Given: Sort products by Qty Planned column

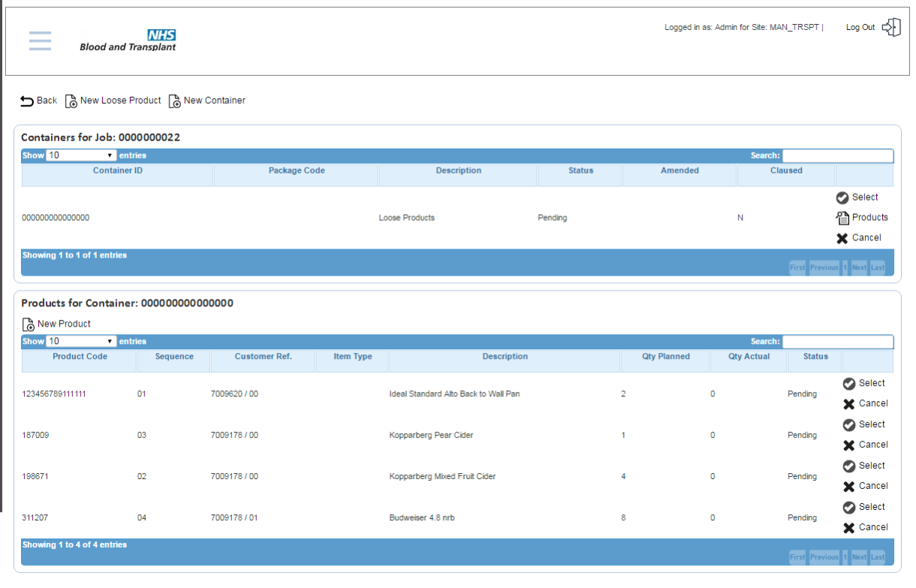Looking at the screenshot, I should click(665, 357).
